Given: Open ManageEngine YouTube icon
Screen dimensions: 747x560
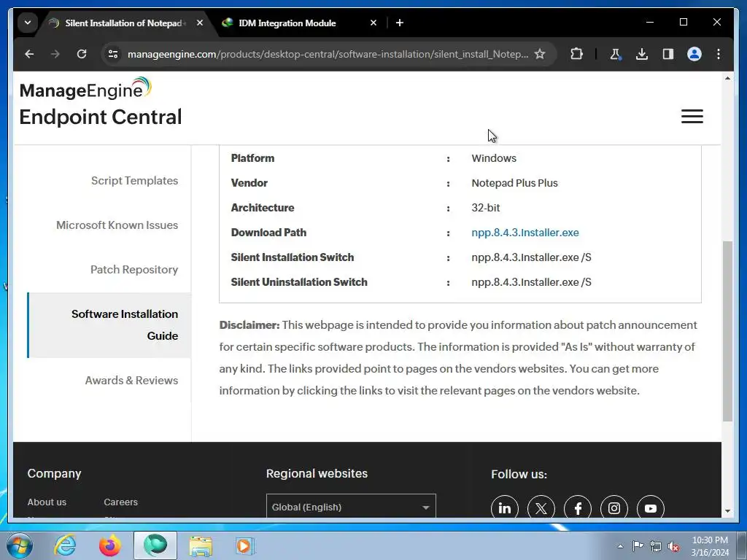Looking at the screenshot, I should [650, 508].
